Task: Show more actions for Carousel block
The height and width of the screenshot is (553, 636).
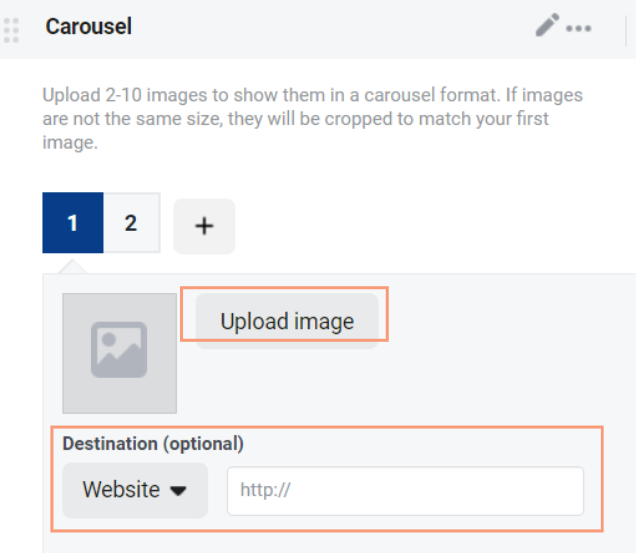Action: tap(579, 28)
